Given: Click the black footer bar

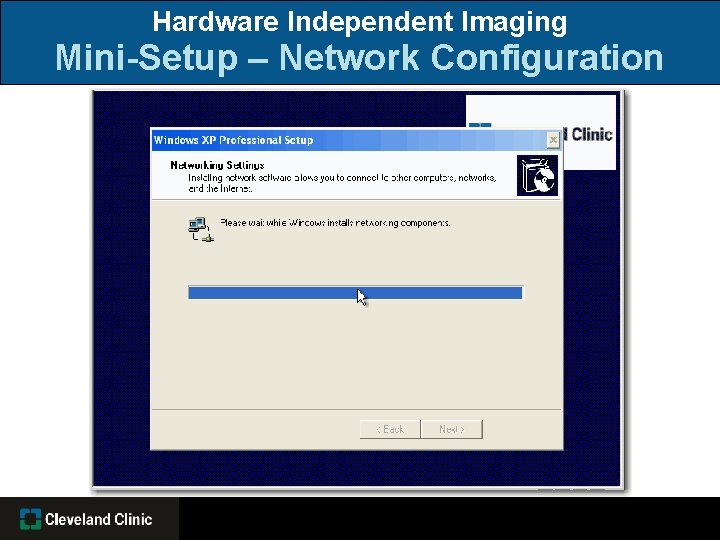Looking at the screenshot, I should tap(449, 518).
